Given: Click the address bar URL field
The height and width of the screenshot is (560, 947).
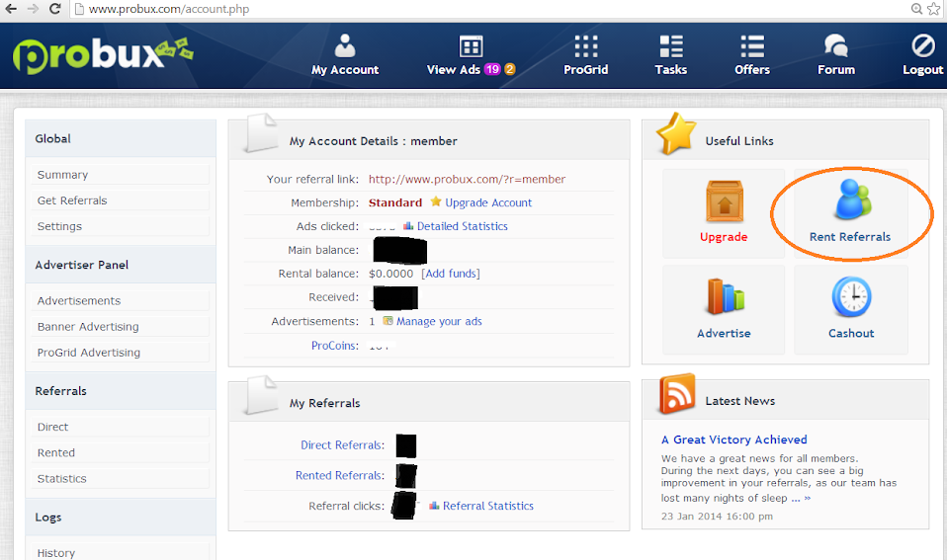Looking at the screenshot, I should tap(489, 9).
